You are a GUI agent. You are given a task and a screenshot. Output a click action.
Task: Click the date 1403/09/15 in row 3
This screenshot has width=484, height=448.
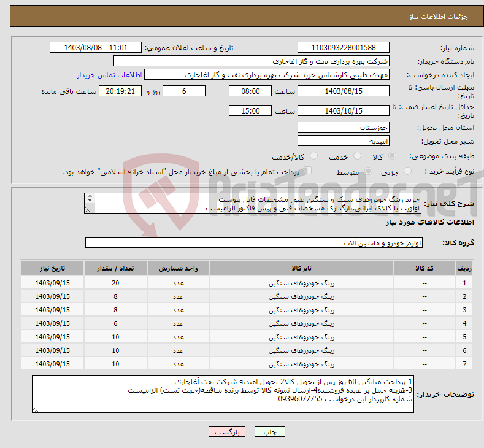[x=53, y=310]
